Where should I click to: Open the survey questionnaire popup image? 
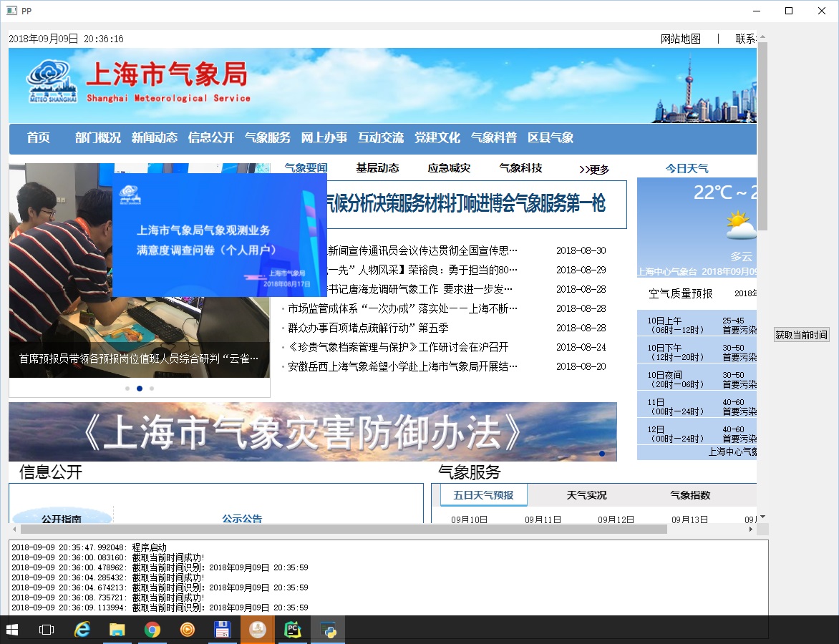click(x=219, y=235)
